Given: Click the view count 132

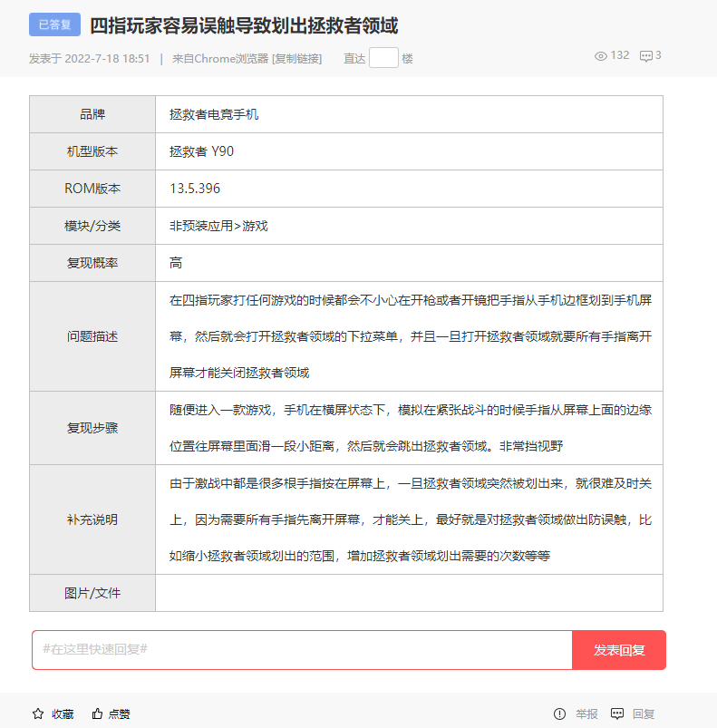Looking at the screenshot, I should 620,55.
